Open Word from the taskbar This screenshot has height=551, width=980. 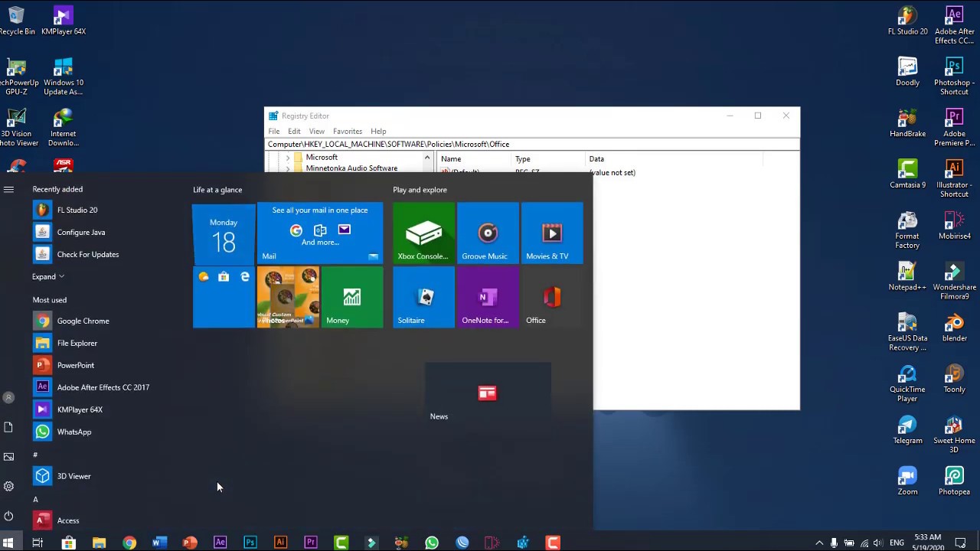click(x=159, y=543)
